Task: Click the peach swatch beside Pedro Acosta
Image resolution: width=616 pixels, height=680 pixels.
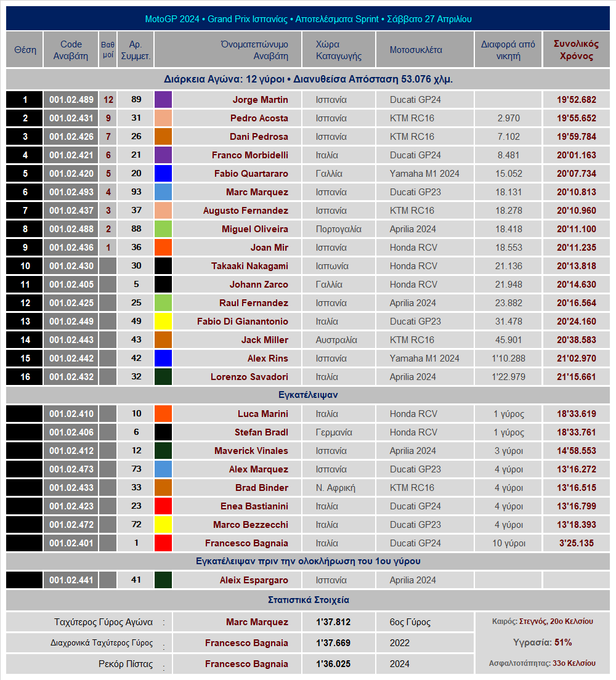Action: pyautogui.click(x=163, y=118)
